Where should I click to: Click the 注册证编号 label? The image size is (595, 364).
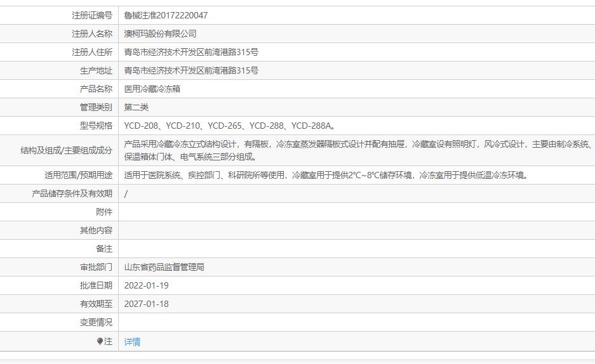92,15
